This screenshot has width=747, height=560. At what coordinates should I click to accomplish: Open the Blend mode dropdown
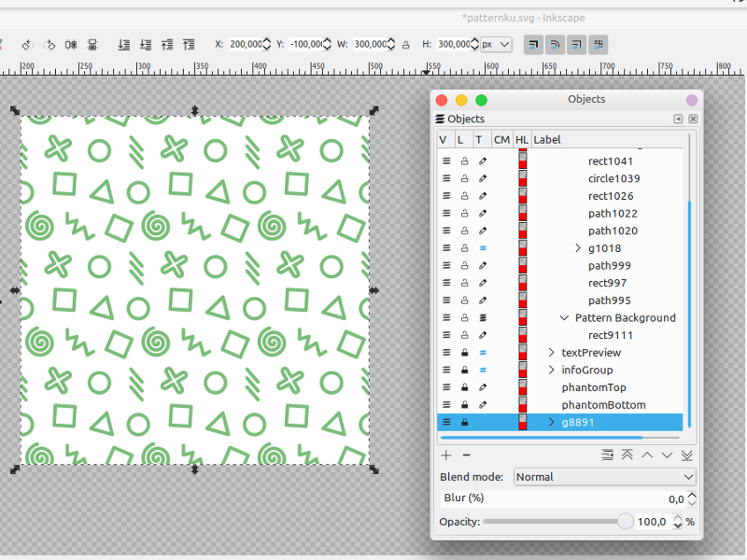tap(604, 477)
